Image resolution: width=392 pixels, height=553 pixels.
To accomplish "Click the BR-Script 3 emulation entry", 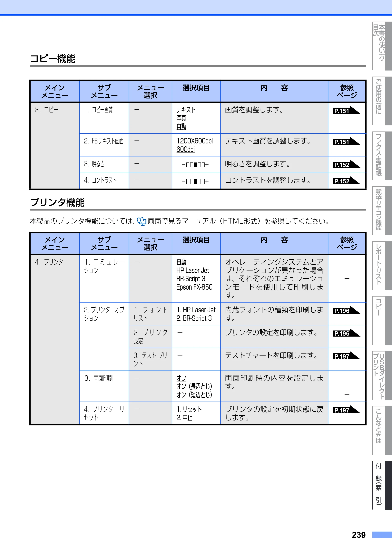I will point(191,279).
